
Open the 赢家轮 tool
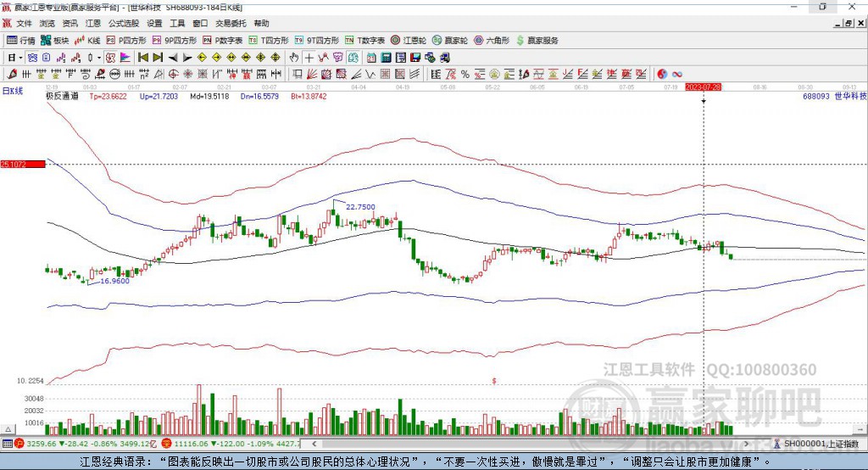pos(450,41)
